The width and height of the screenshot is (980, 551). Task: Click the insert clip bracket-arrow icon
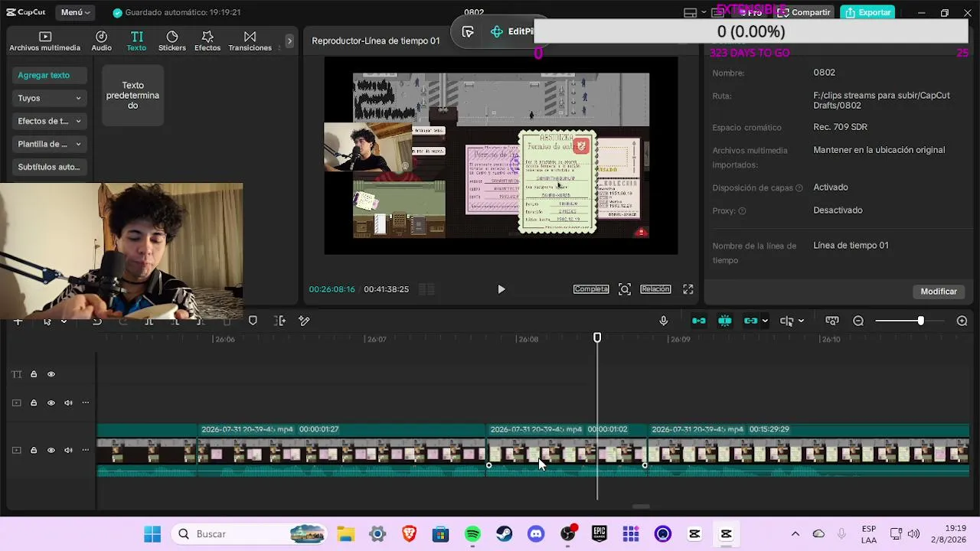[279, 321]
